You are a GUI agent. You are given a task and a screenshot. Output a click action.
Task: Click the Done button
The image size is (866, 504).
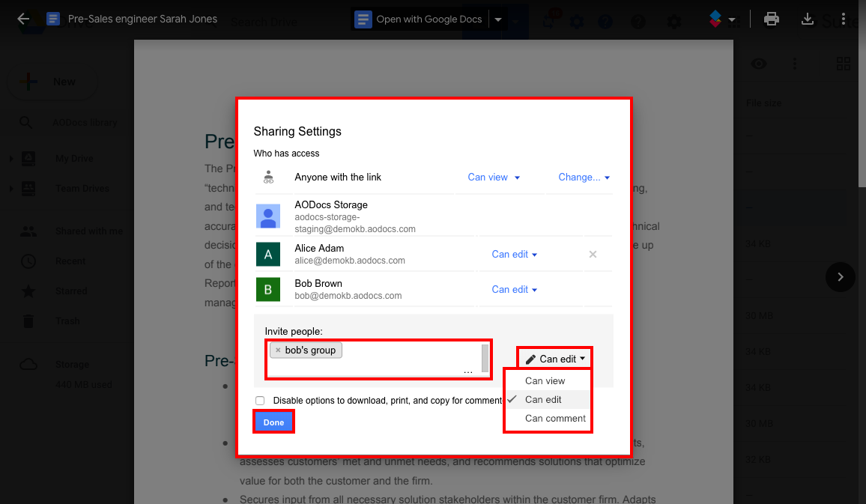click(274, 422)
